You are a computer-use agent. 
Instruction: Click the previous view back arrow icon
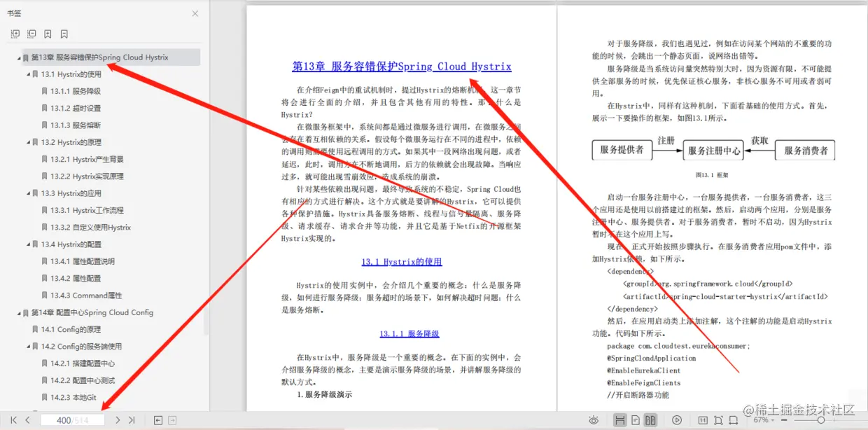pos(158,420)
